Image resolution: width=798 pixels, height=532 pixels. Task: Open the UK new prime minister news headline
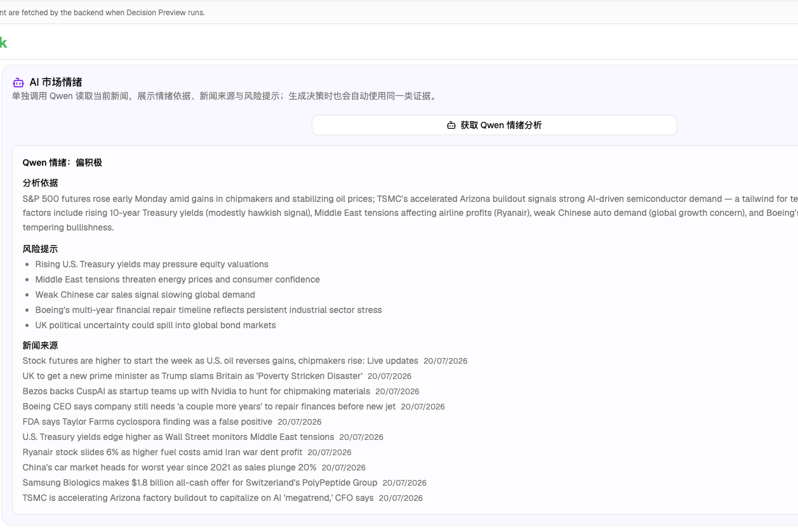(x=192, y=376)
